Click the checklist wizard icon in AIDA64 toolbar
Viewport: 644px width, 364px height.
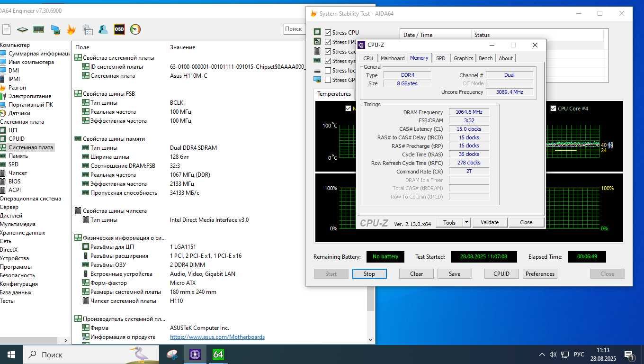tap(87, 29)
